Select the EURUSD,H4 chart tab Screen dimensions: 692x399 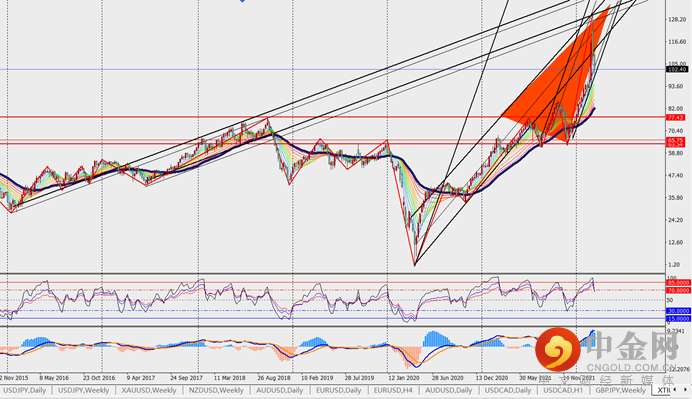(393, 391)
